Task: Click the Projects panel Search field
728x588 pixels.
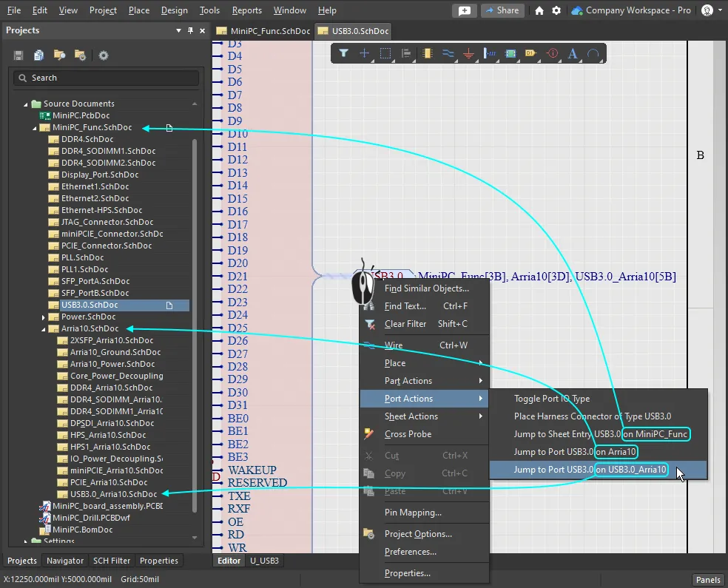Action: pos(107,78)
